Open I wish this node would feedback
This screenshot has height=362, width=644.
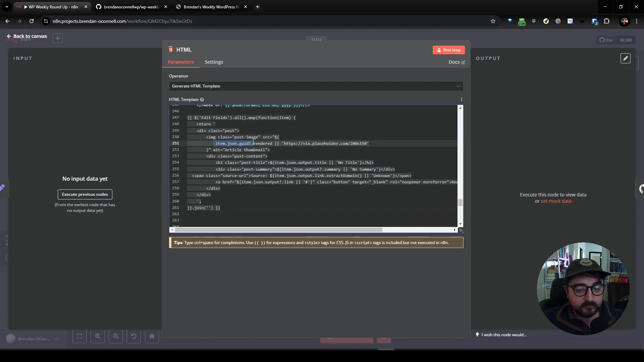click(x=501, y=335)
